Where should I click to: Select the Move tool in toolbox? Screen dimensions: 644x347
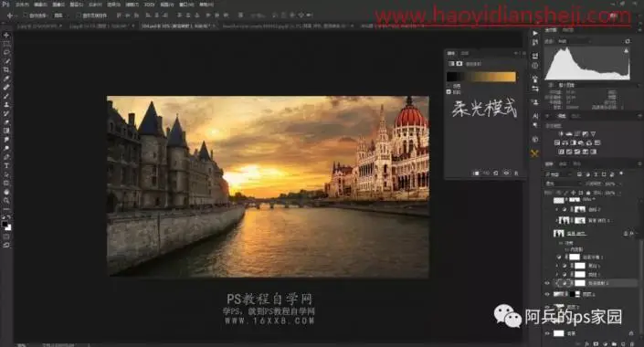coord(6,36)
